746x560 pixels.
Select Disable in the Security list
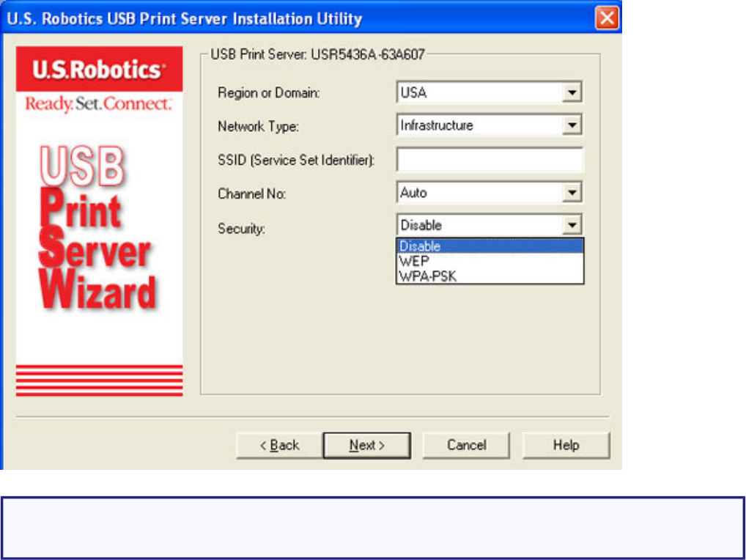(x=490, y=246)
